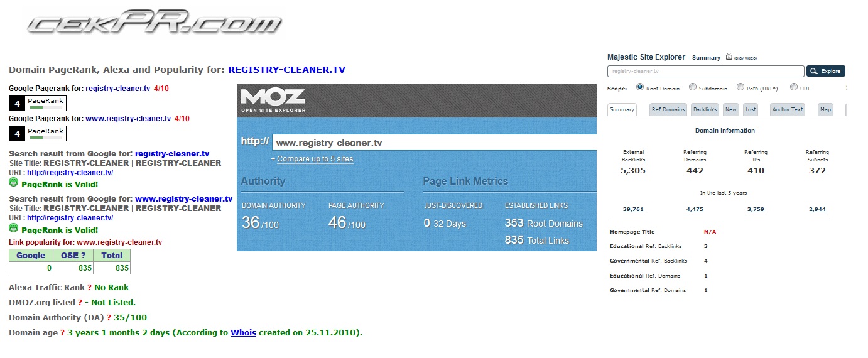Click the Moz URL field showing www.registry-cleaner.tv
This screenshot has height=358, width=868.
coord(434,143)
